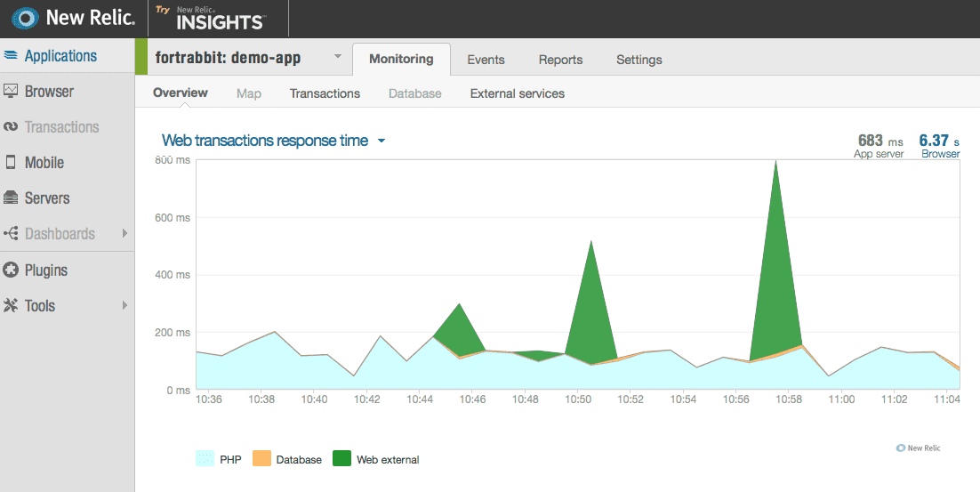Click the Plugins icon in sidebar

pyautogui.click(x=11, y=270)
